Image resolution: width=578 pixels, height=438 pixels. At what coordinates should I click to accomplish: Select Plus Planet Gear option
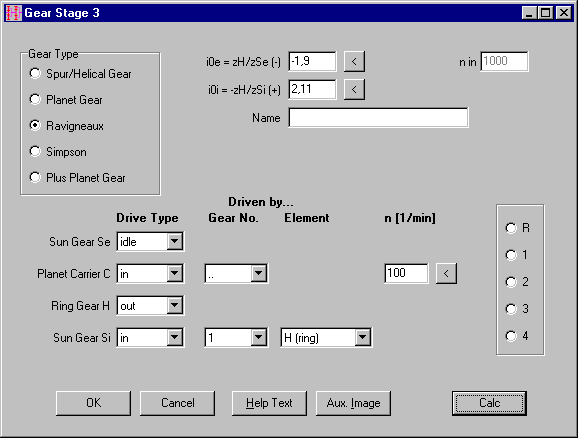(x=77, y=178)
